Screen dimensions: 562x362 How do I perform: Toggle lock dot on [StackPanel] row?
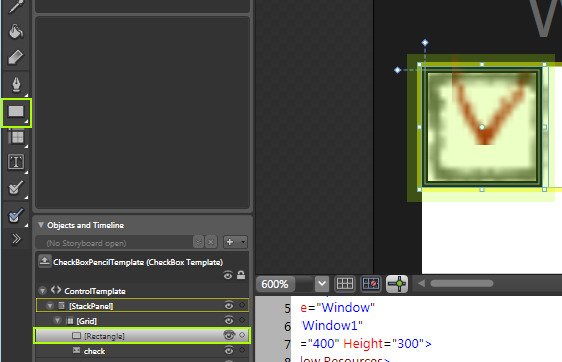(x=242, y=305)
